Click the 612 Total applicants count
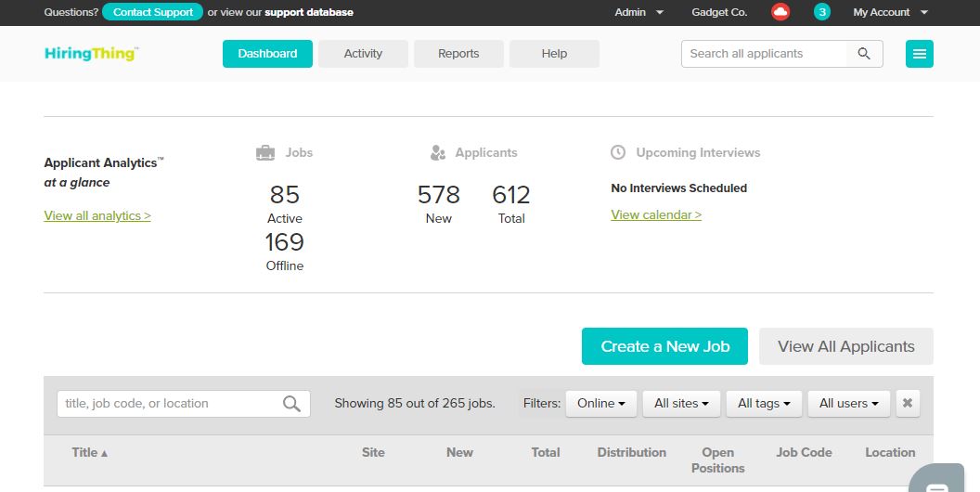This screenshot has height=492, width=980. 511,195
